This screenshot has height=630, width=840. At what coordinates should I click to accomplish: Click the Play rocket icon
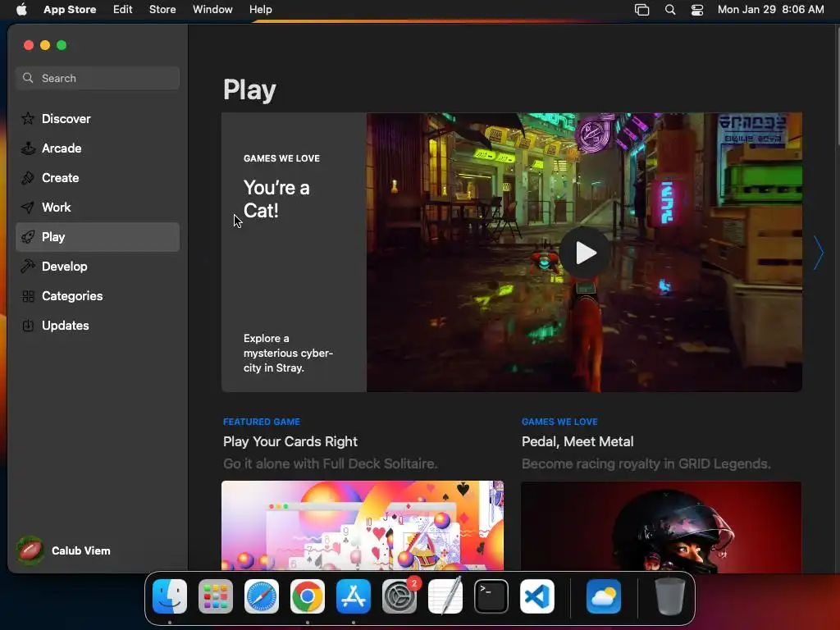(28, 237)
